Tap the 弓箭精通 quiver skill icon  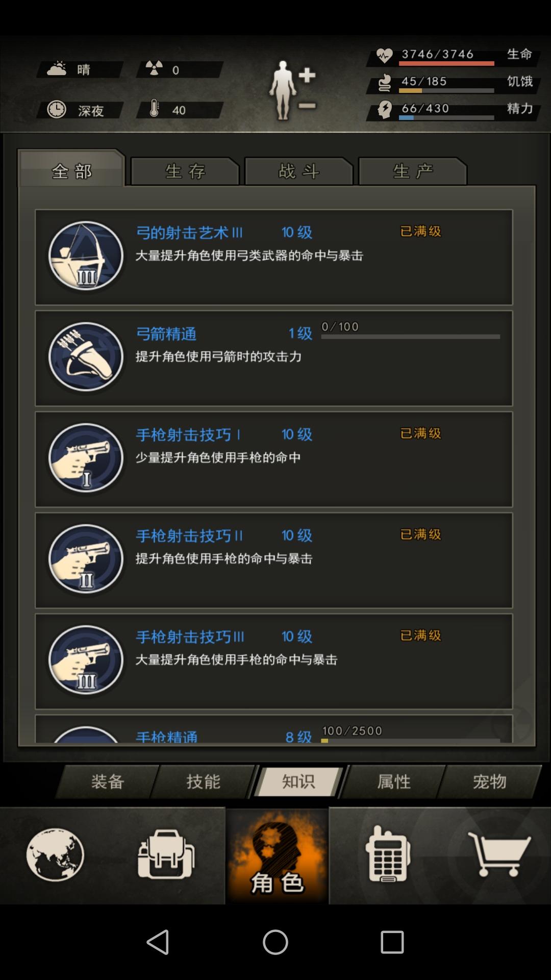coord(86,357)
